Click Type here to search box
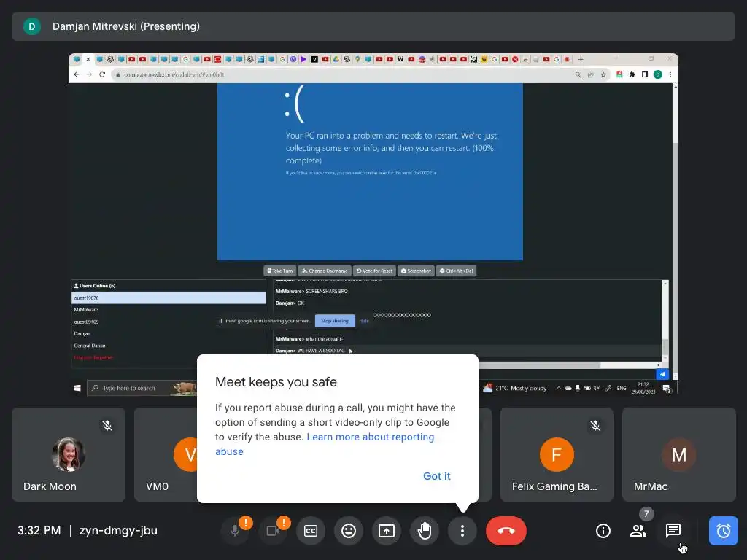Viewport: 747px width, 560px height. (x=142, y=388)
